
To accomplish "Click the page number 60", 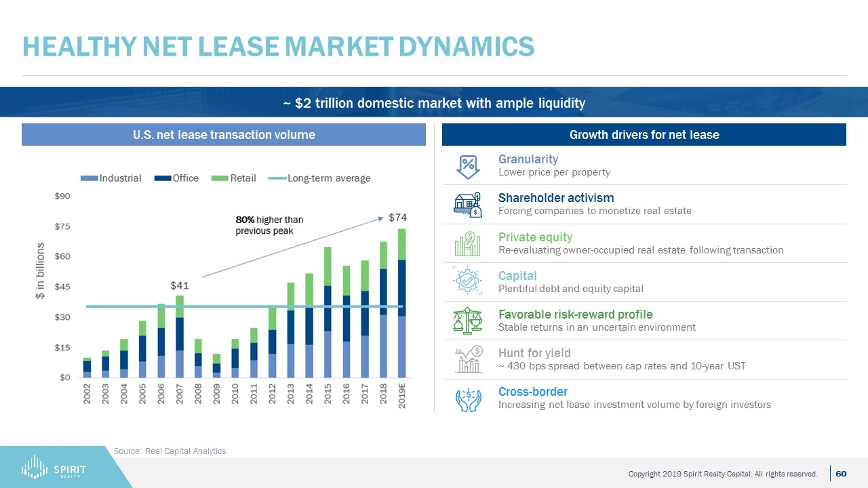I will pyautogui.click(x=841, y=472).
